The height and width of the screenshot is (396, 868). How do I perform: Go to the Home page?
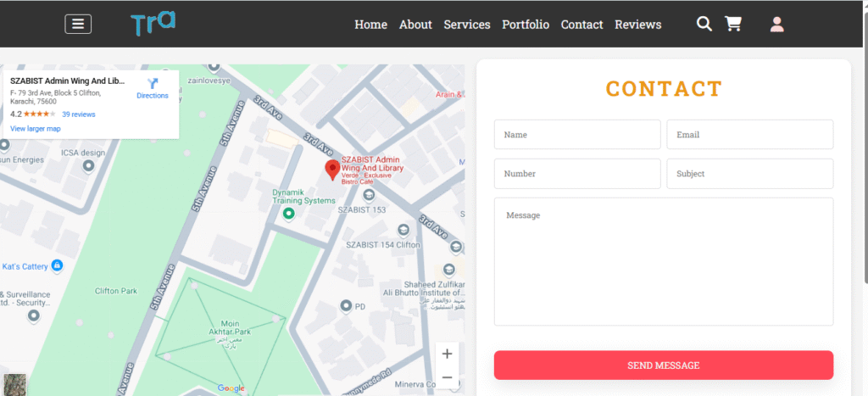[371, 25]
